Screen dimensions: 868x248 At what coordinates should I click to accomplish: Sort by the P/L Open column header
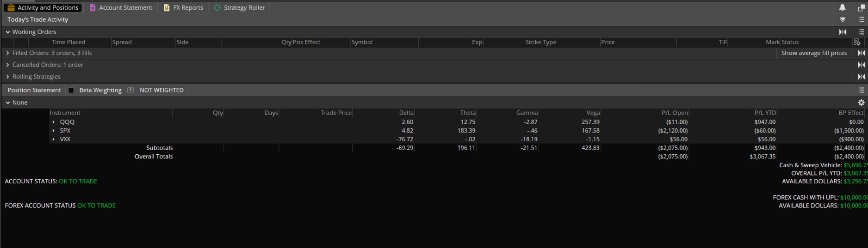click(x=674, y=113)
